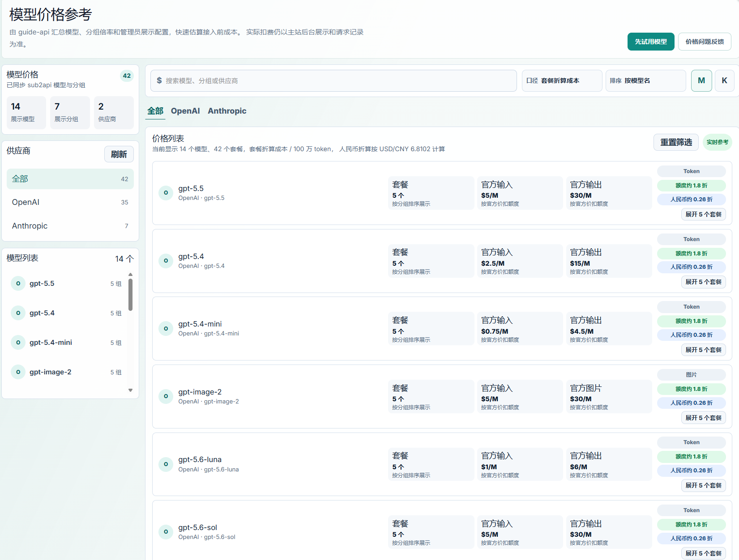
Task: Expand 5 packages for gpt-5.6-sol
Action: tap(703, 553)
